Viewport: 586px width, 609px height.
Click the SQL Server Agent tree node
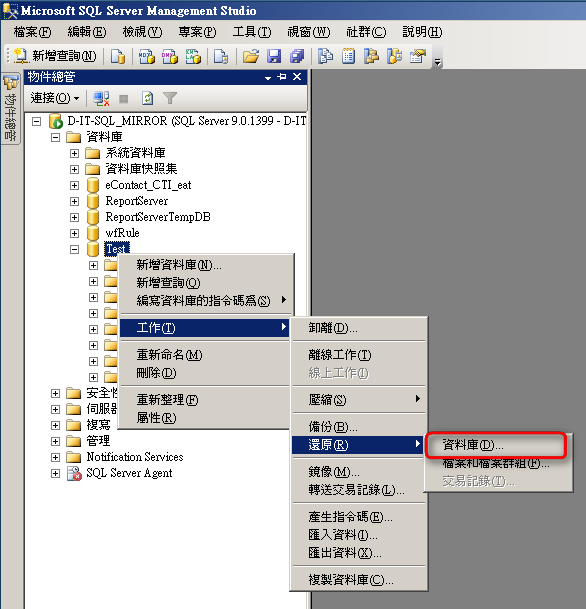coord(129,473)
